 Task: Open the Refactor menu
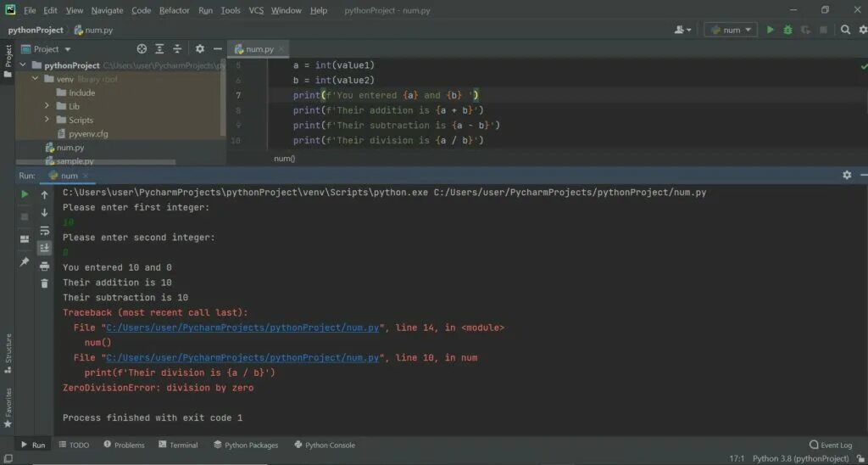175,10
